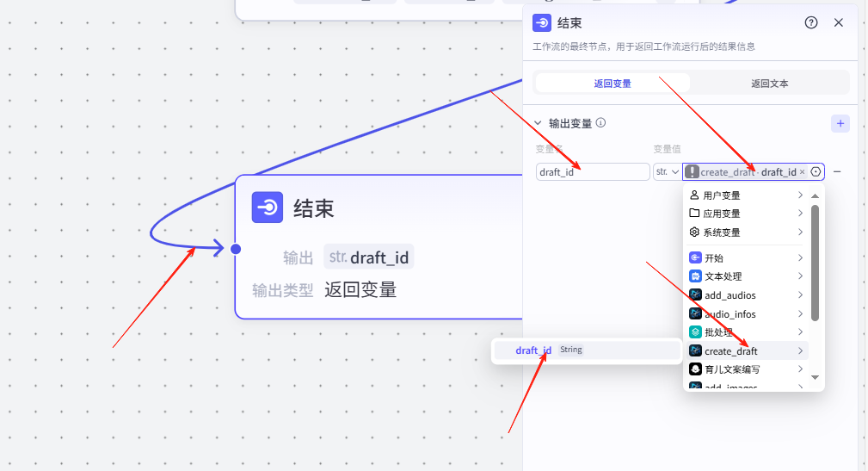Clear the create_draft draft_id variable reference
This screenshot has width=868, height=471.
pos(803,172)
